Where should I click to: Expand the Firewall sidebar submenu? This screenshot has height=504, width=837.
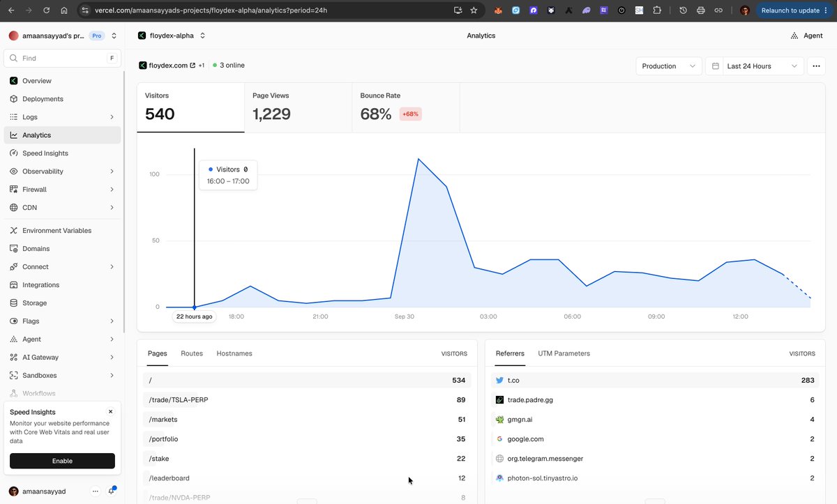[112, 190]
